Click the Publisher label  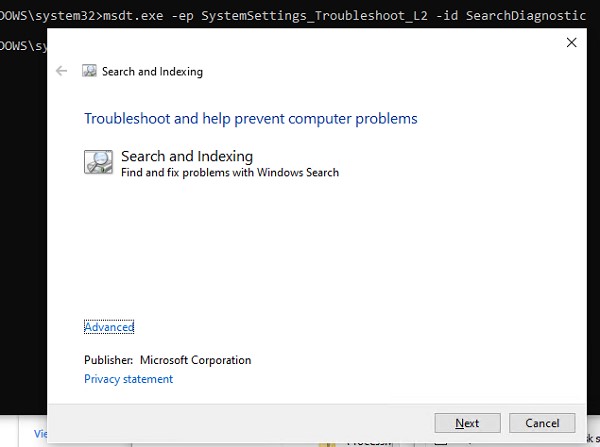pos(108,360)
